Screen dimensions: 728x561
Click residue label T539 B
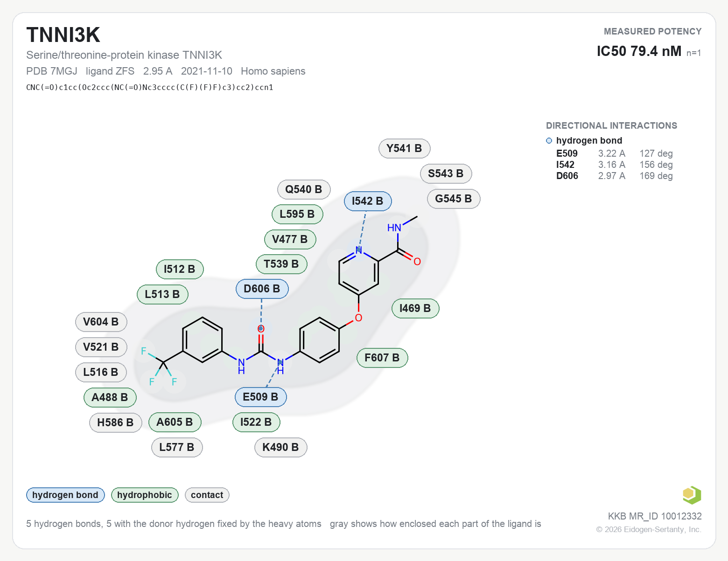click(x=281, y=264)
